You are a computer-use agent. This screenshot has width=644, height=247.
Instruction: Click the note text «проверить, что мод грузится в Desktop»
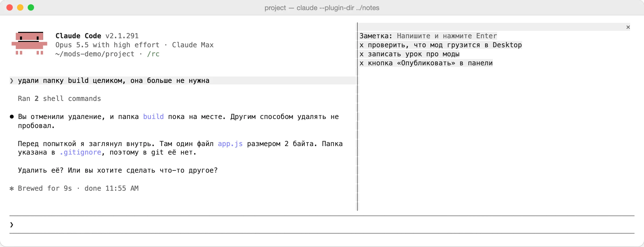(445, 45)
